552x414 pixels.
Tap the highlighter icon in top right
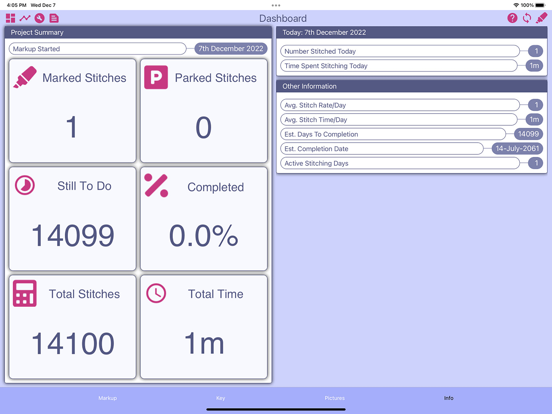click(541, 18)
